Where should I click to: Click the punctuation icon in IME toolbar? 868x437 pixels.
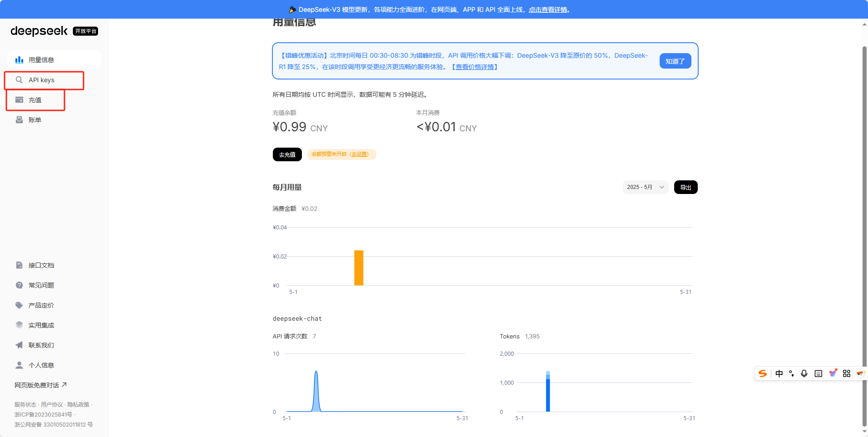pyautogui.click(x=791, y=373)
